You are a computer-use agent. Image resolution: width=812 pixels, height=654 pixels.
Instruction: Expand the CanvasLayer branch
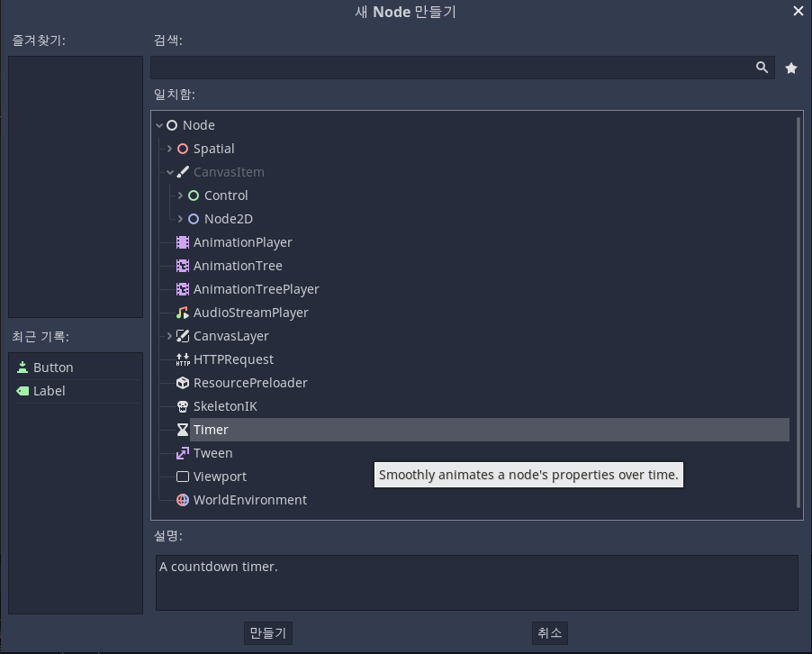pyautogui.click(x=169, y=336)
